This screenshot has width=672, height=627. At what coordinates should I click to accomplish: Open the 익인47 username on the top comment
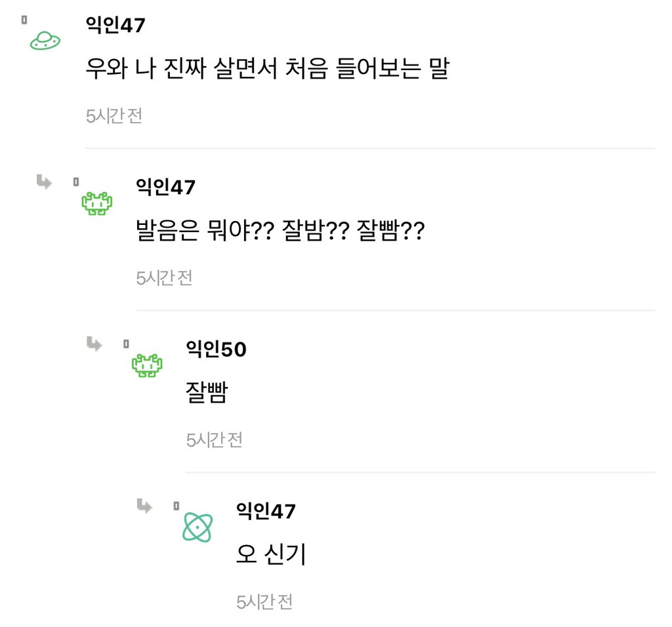[x=115, y=25]
